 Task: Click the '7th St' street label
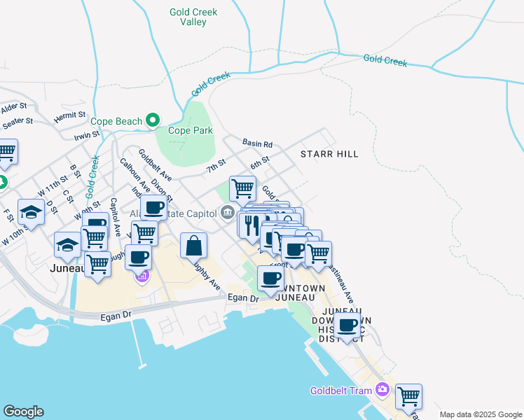tap(216, 166)
